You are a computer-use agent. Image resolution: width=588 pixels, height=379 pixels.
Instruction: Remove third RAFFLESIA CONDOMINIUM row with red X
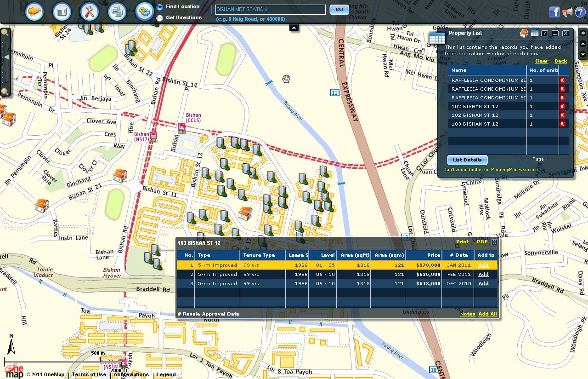(562, 98)
